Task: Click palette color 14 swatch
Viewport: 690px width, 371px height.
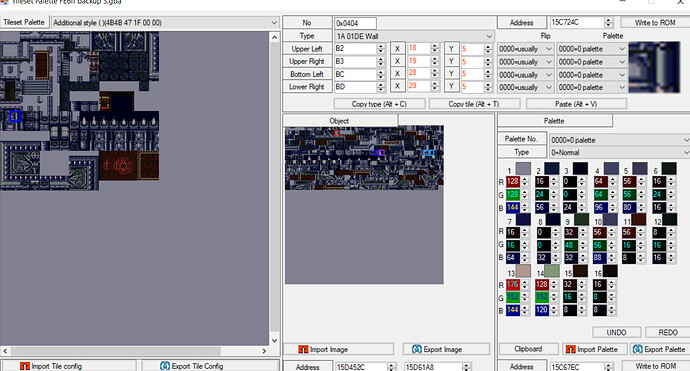Action: [552, 271]
